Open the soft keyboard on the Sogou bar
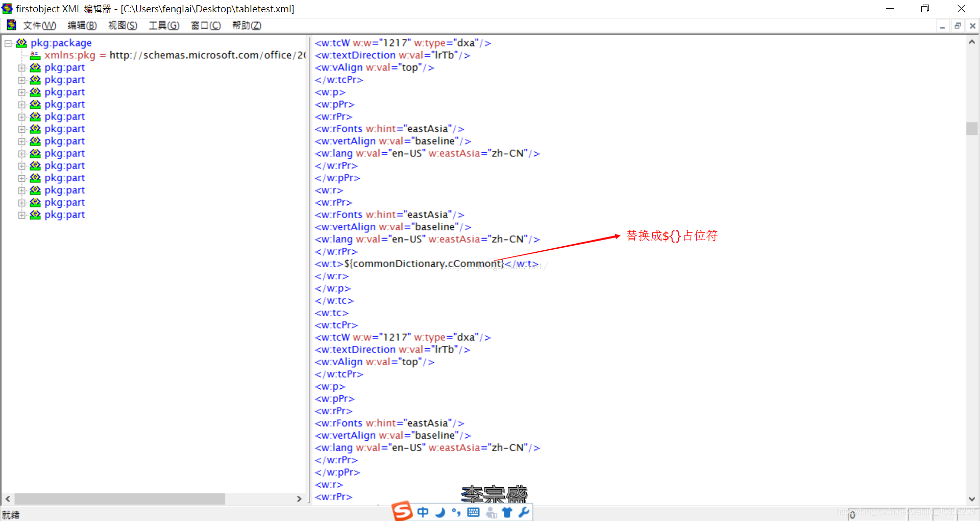The image size is (980, 521). point(473,512)
